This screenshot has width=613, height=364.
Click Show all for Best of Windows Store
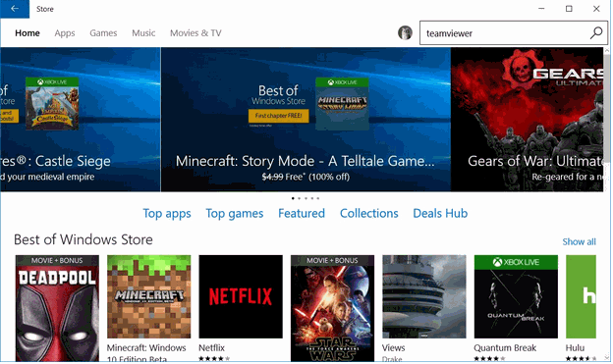coord(579,241)
